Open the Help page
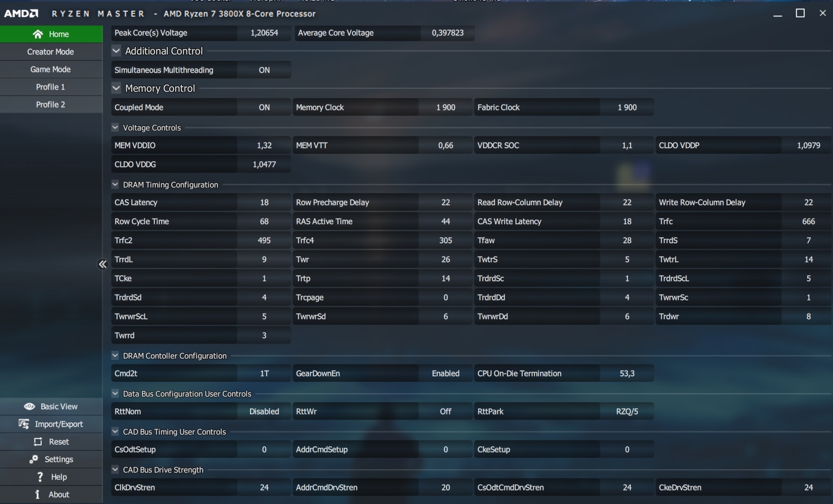Viewport: 833px width, 504px height. (51, 477)
